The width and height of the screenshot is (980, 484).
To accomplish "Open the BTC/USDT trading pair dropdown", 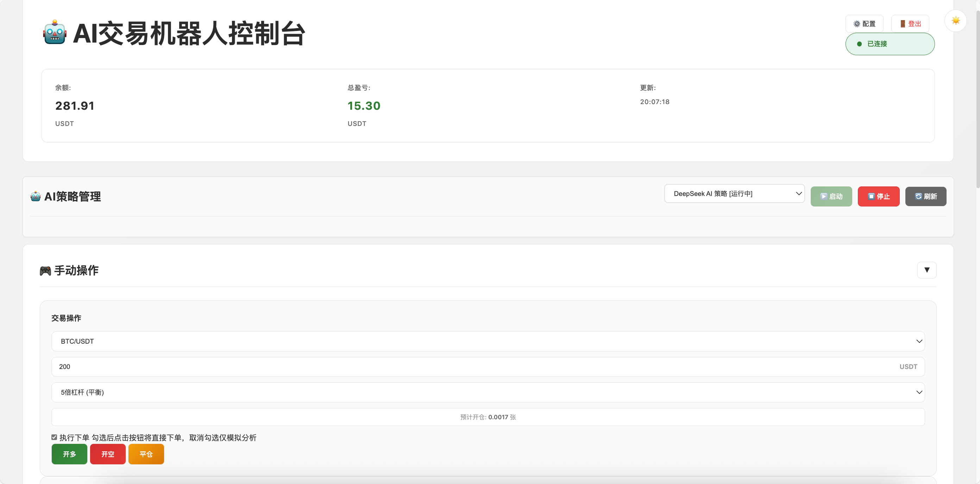I will (x=488, y=341).
